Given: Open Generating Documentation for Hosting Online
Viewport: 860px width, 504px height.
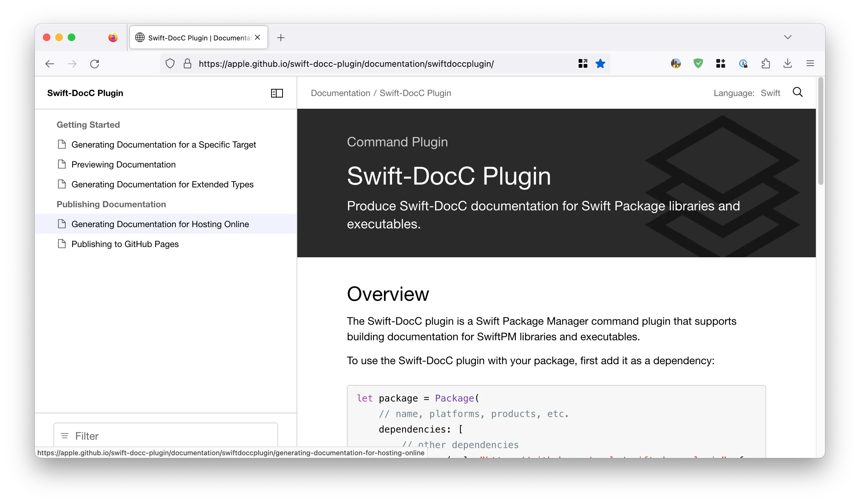Looking at the screenshot, I should [x=160, y=224].
